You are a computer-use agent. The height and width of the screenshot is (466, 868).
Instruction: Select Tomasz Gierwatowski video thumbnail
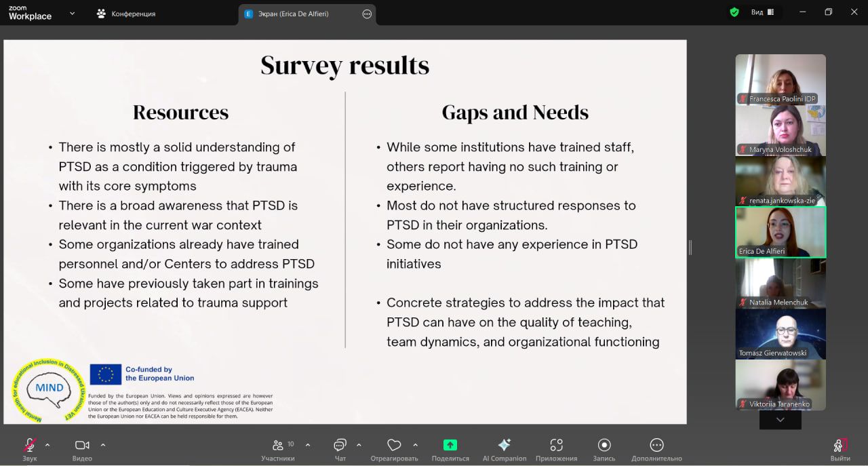click(781, 334)
